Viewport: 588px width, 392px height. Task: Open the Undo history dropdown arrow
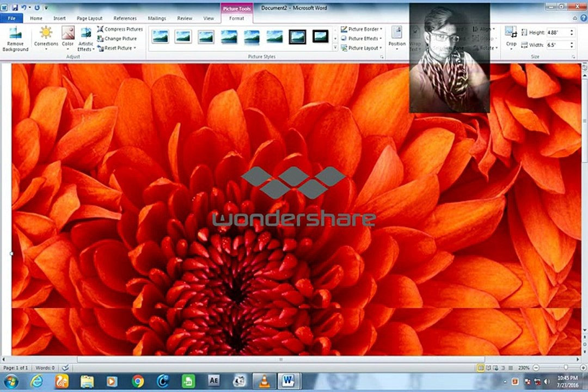point(30,8)
